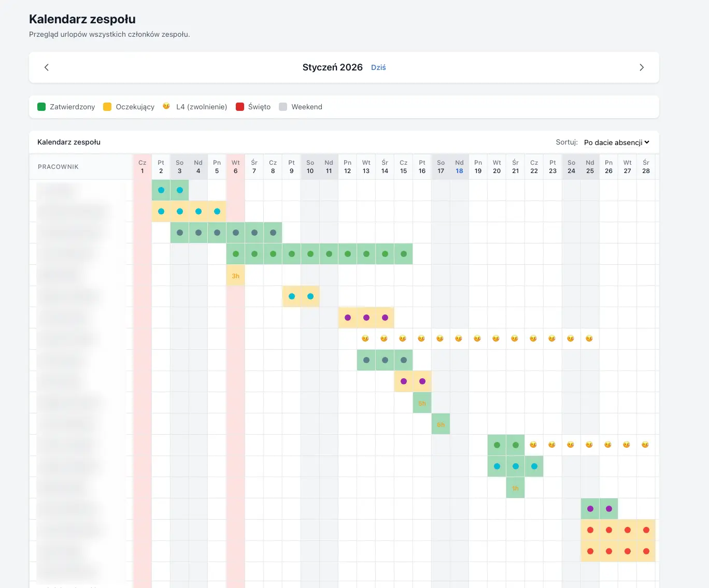
Task: Click the L4 (zwolnienie) emoji legend icon
Action: pos(166,106)
